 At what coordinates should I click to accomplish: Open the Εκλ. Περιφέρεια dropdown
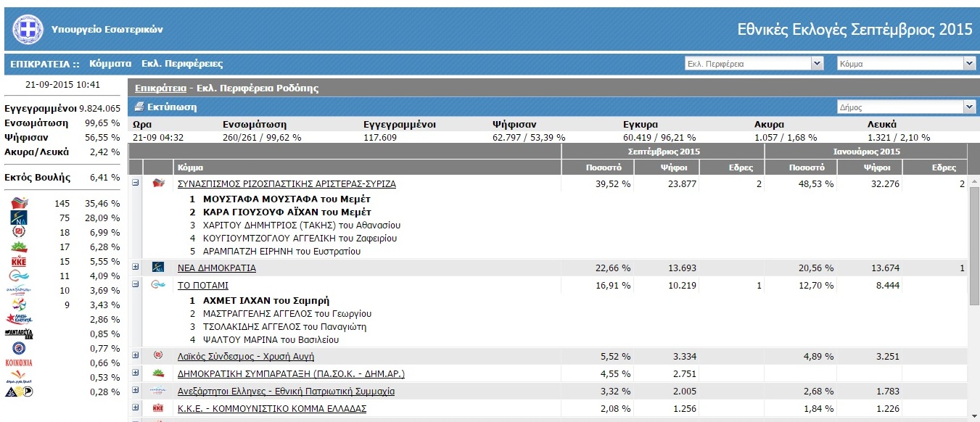(x=754, y=64)
